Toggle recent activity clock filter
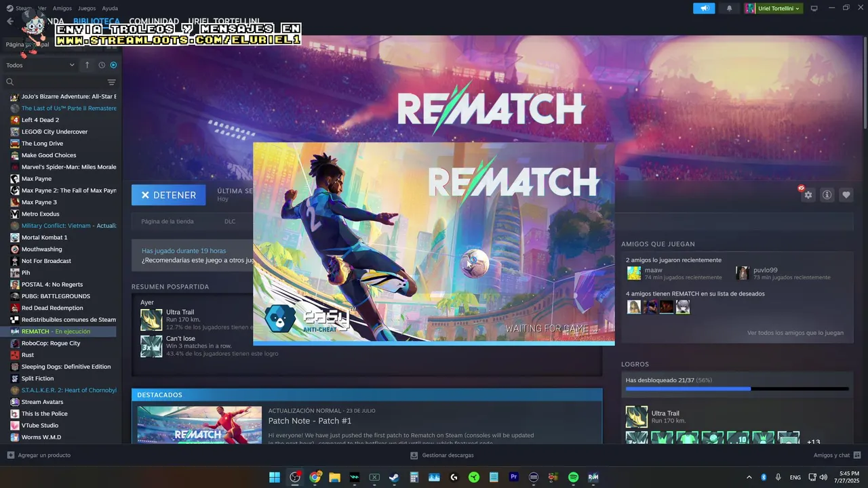Image resolution: width=868 pixels, height=488 pixels. [x=102, y=65]
